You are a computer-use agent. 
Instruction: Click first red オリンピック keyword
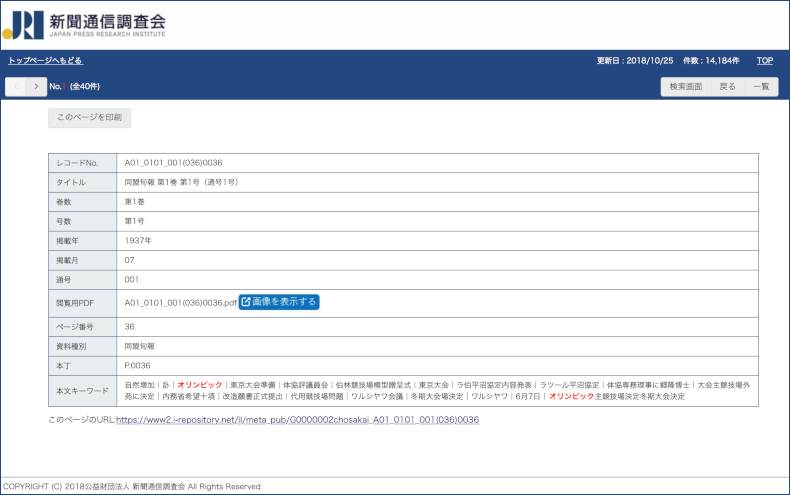click(200, 384)
